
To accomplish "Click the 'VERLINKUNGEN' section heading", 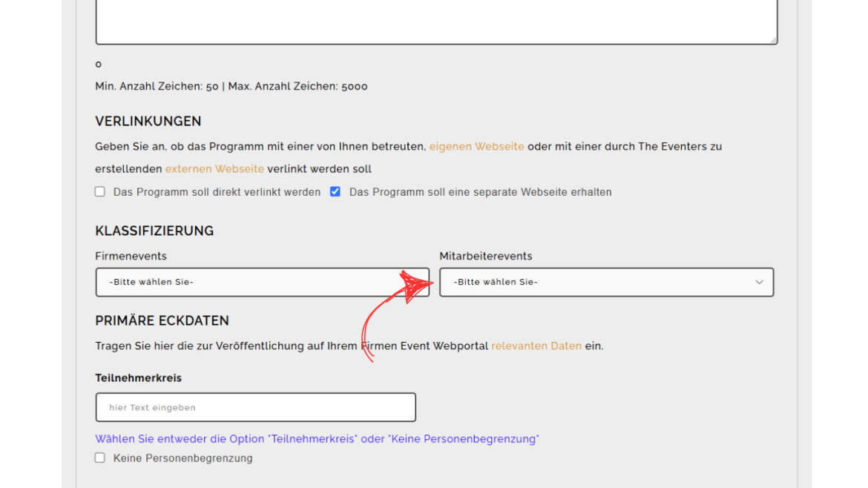I will [148, 121].
